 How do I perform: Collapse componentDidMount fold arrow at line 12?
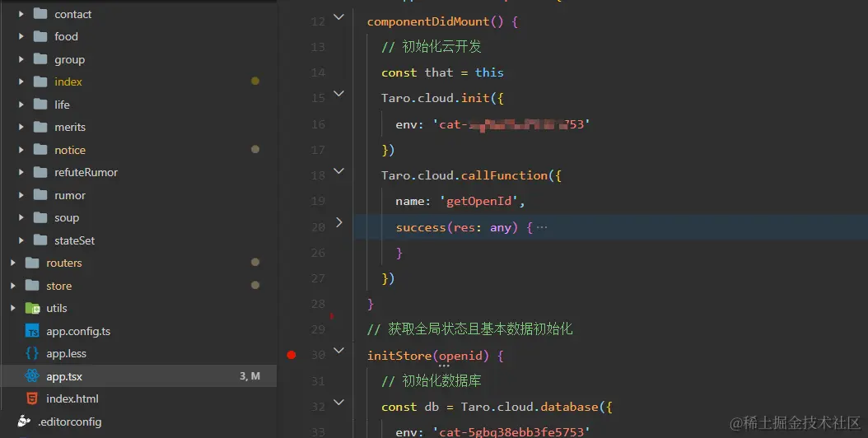pos(338,17)
